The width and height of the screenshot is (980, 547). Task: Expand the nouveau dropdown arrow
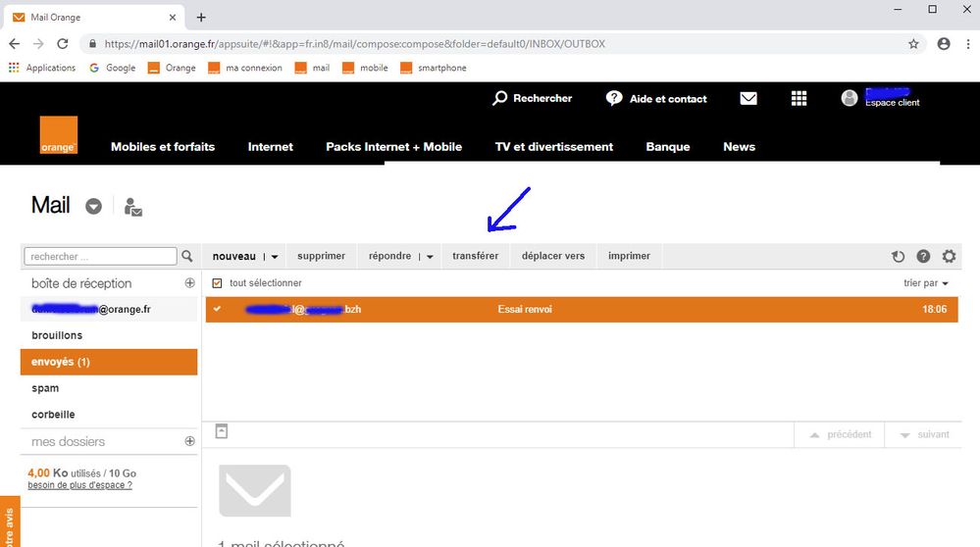275,257
